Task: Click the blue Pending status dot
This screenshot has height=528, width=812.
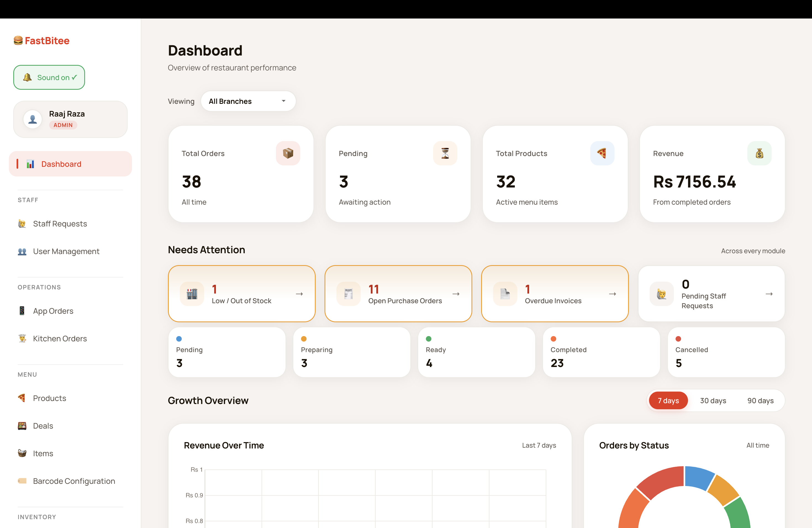Action: [x=179, y=339]
